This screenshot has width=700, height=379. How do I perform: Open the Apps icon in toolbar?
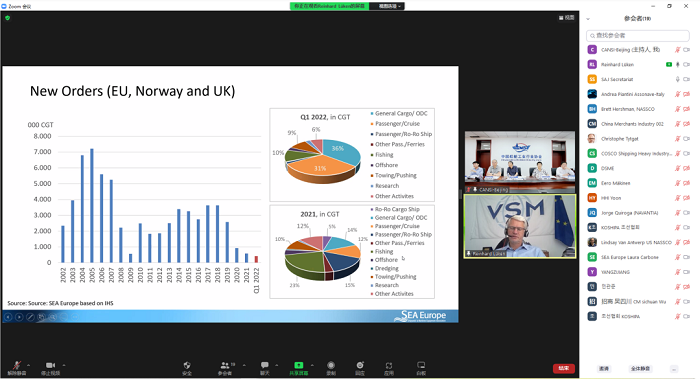[x=389, y=368]
